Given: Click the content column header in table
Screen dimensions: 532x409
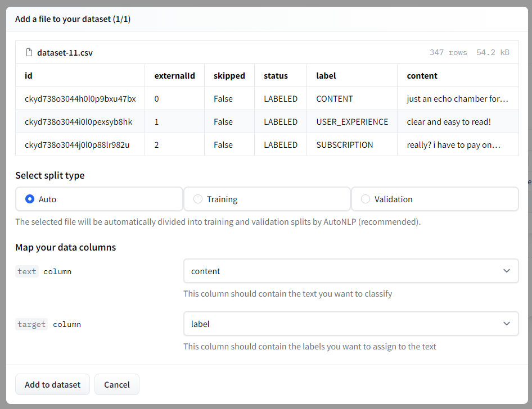Looking at the screenshot, I should [x=422, y=76].
